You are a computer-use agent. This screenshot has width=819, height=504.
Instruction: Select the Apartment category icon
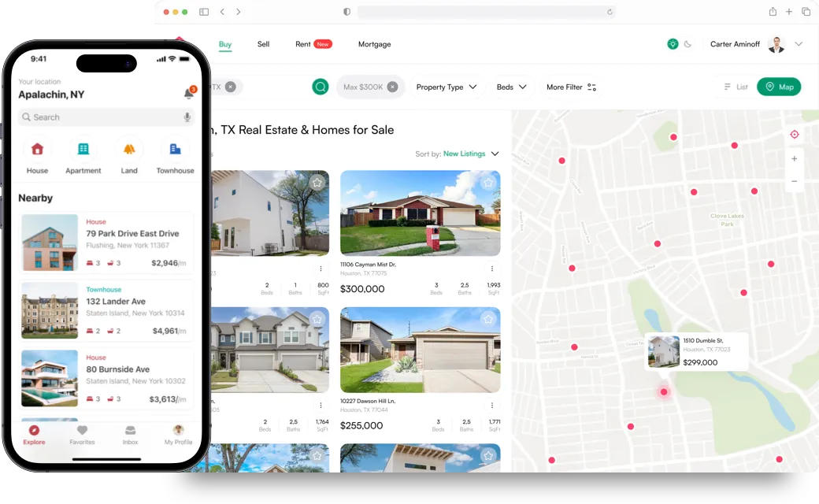pos(83,150)
